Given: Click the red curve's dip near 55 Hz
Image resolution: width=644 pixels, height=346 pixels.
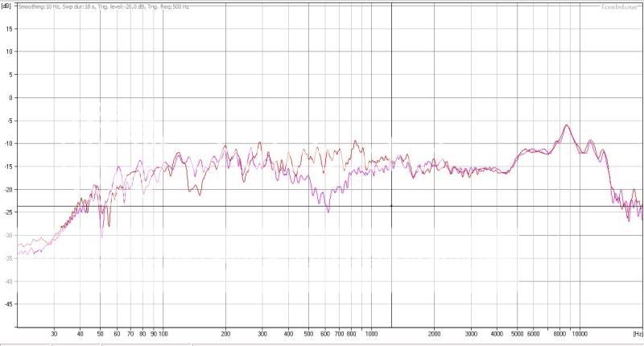Looking at the screenshot, I should coord(109,226).
